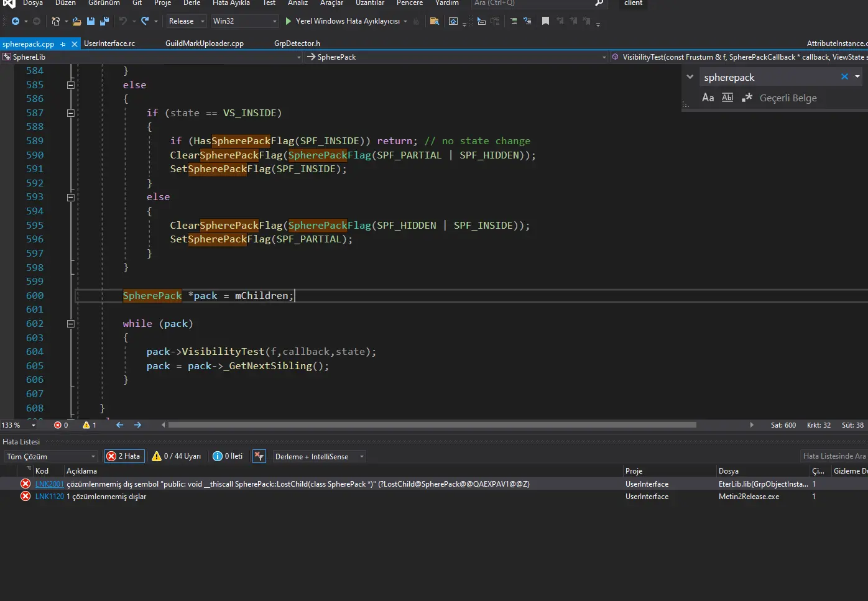Pin the spherepack.cpp tab
The image size is (868, 601).
tap(63, 44)
